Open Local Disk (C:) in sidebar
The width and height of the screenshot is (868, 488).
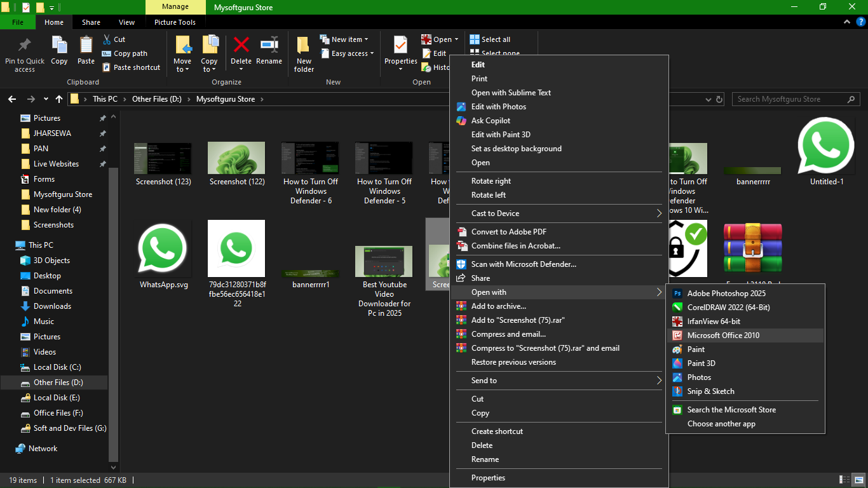pyautogui.click(x=57, y=367)
